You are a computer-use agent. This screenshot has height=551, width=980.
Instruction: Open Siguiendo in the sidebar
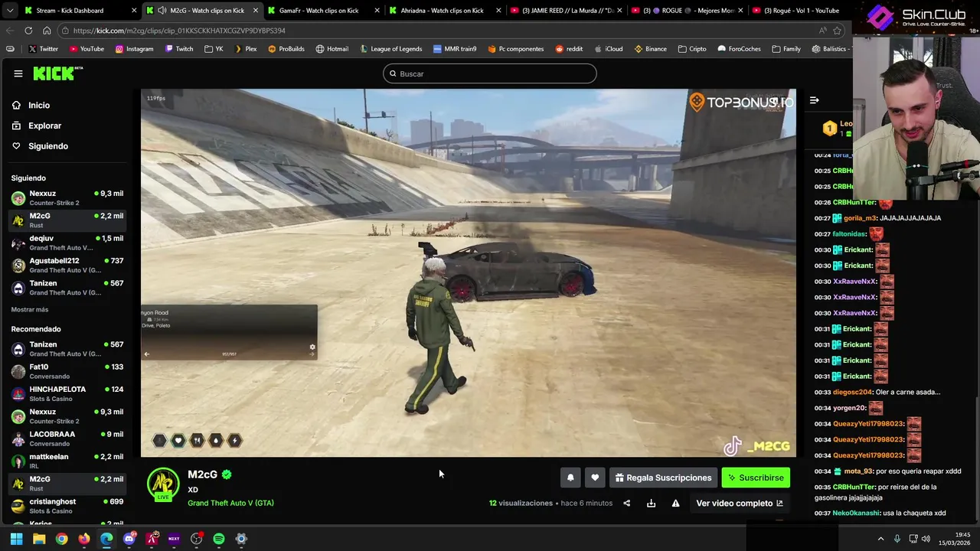point(48,146)
